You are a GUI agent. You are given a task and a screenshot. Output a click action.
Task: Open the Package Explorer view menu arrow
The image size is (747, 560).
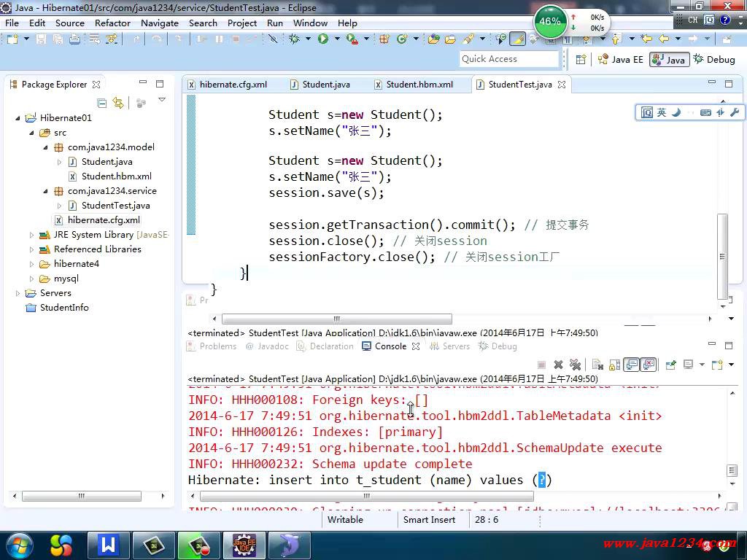coord(162,99)
